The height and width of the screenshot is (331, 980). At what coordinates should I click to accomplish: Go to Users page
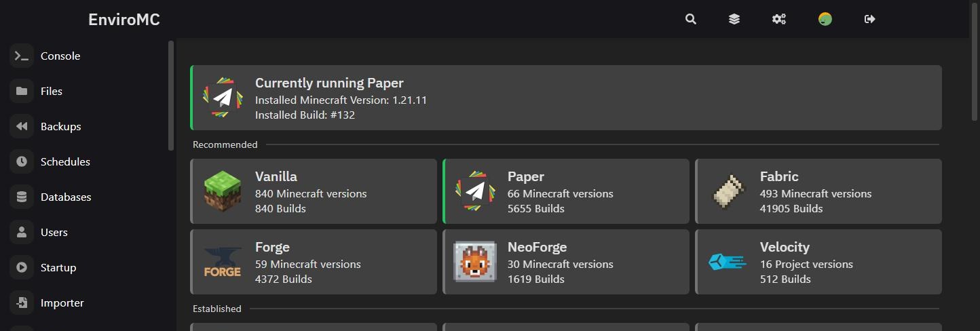click(x=54, y=232)
